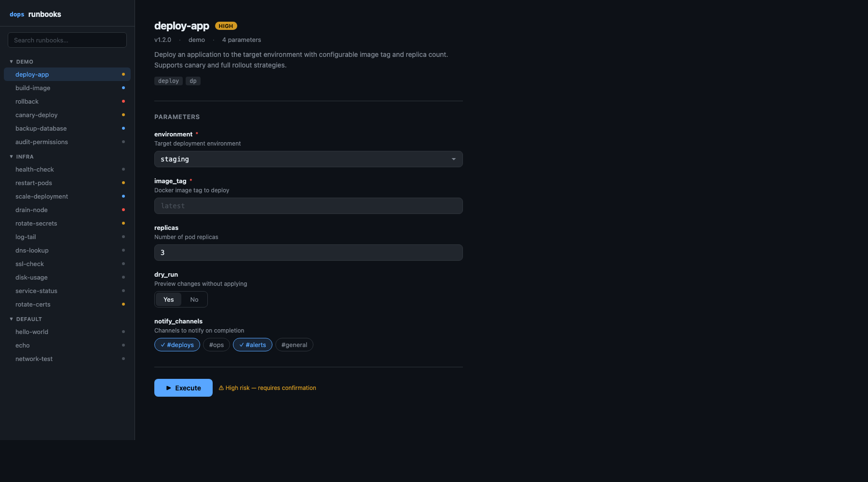This screenshot has height=482, width=868.
Task: Open the environment staging dropdown
Action: pyautogui.click(x=309, y=159)
